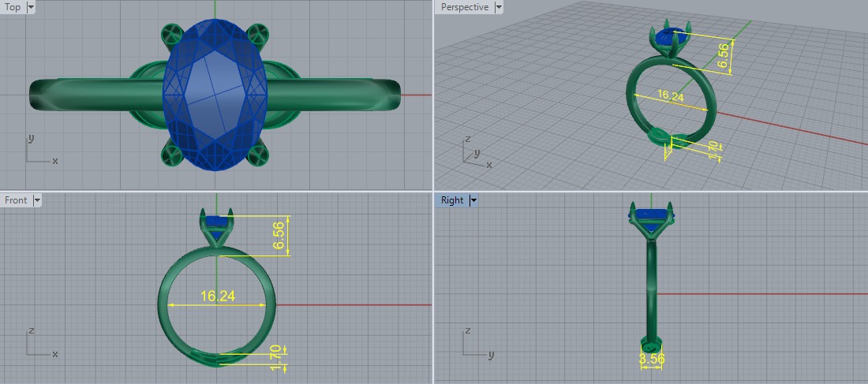
Task: Select the blue gemstone in Right view
Action: click(652, 215)
